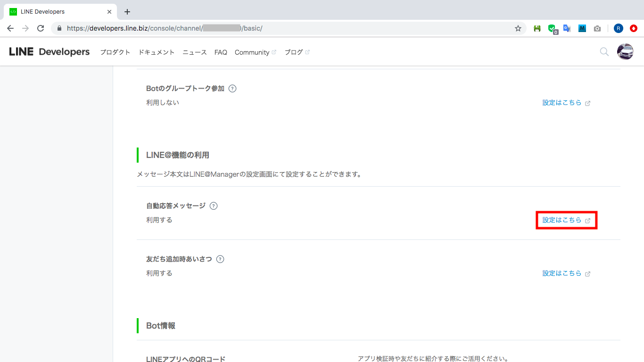The width and height of the screenshot is (644, 362).
Task: Open 設定はこちら for 自動応答メッセージ
Action: pyautogui.click(x=566, y=220)
